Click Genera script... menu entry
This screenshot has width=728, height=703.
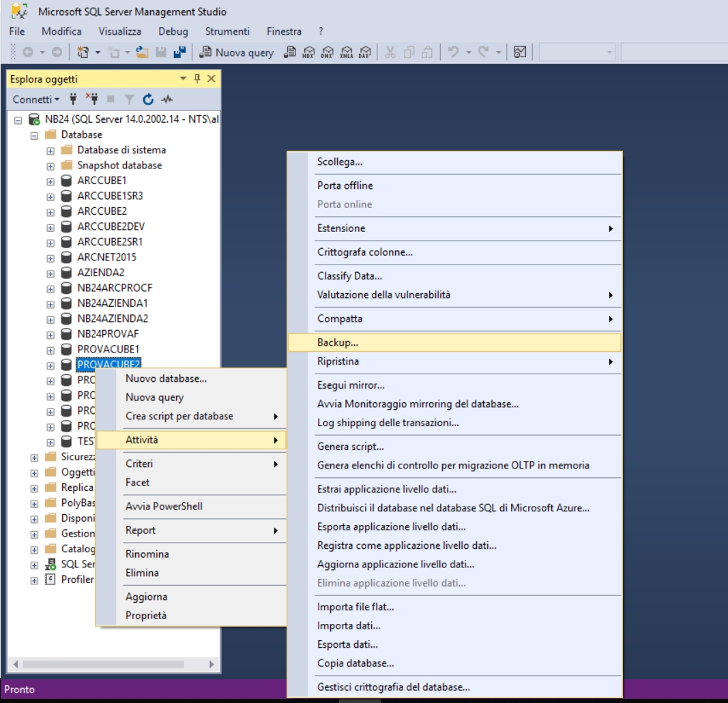tap(351, 447)
